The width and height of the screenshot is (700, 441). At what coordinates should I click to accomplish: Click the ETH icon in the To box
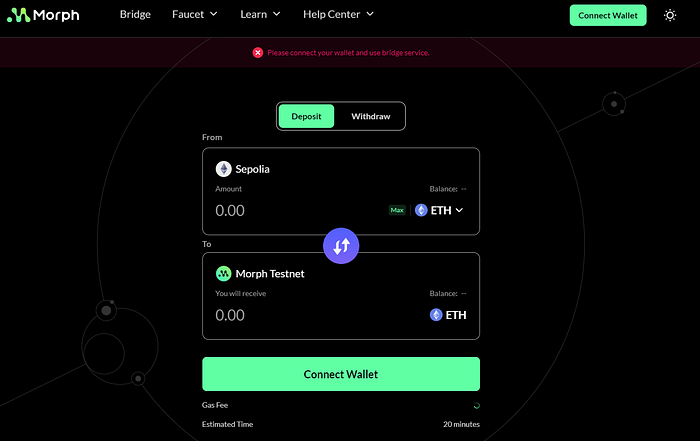(x=436, y=315)
